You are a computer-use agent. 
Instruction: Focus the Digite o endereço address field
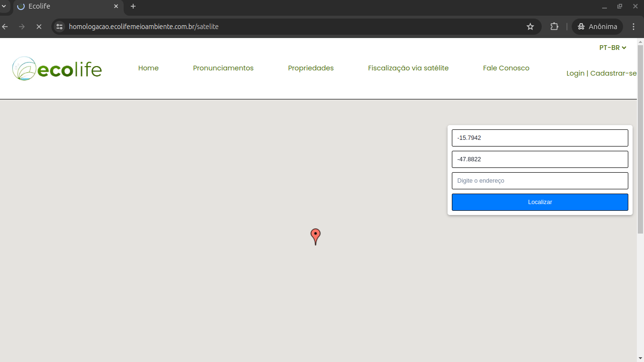(540, 181)
